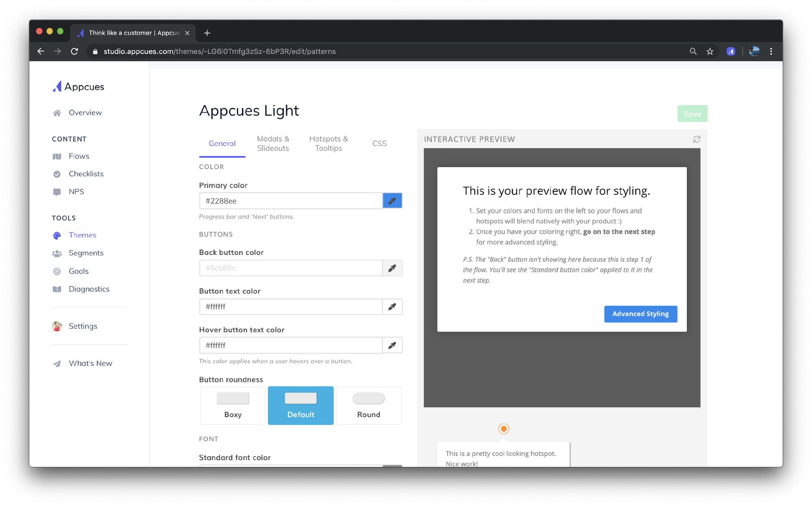This screenshot has height=506, width=812.
Task: Click the Themes palette icon
Action: (x=57, y=235)
